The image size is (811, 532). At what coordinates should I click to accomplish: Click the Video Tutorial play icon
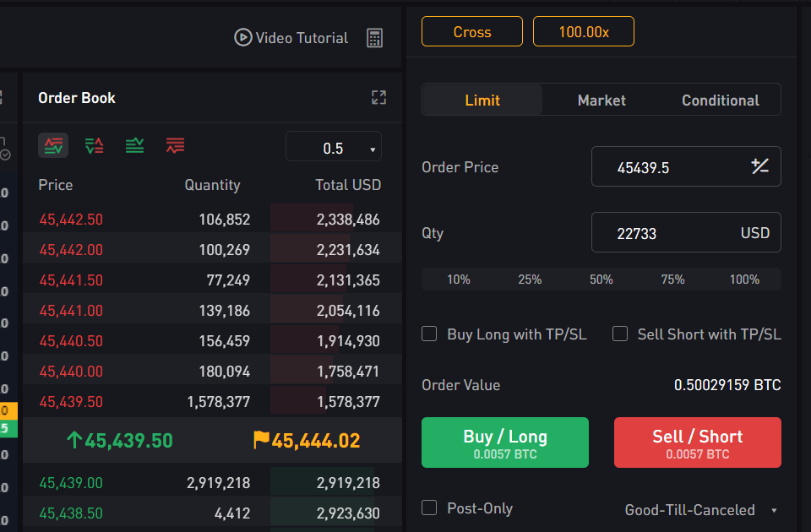tap(243, 38)
